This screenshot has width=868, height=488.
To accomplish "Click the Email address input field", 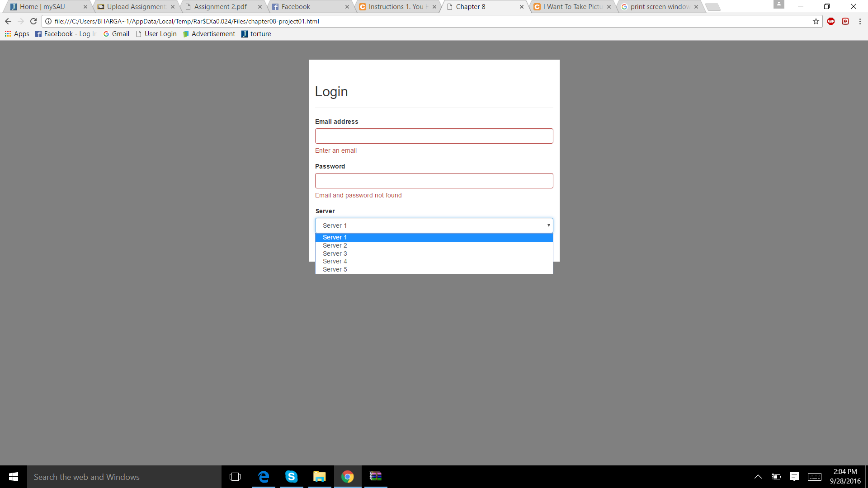I will (x=434, y=136).
